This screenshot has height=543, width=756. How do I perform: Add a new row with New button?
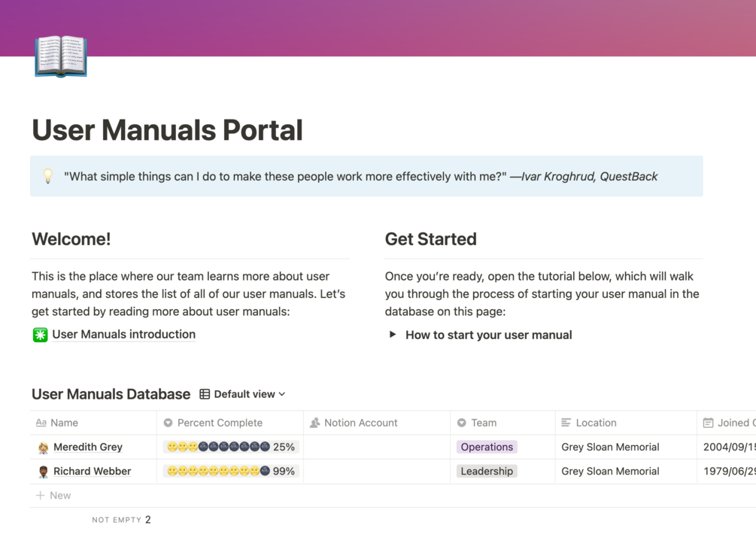tap(53, 496)
